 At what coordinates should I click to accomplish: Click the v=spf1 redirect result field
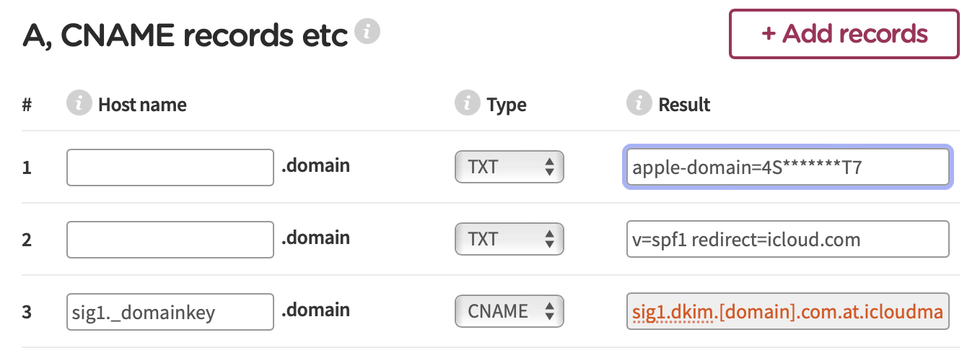787,239
